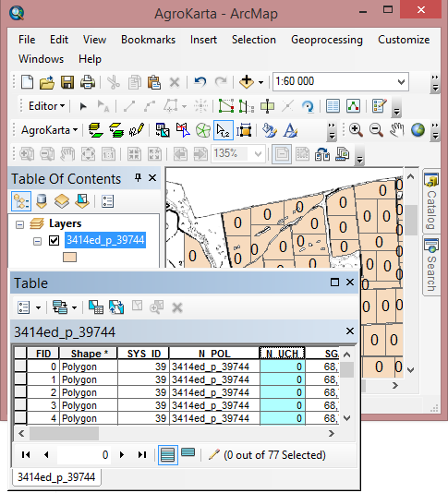This screenshot has height=493, width=448.
Task: Switch to List By Selection view
Action: (82, 201)
